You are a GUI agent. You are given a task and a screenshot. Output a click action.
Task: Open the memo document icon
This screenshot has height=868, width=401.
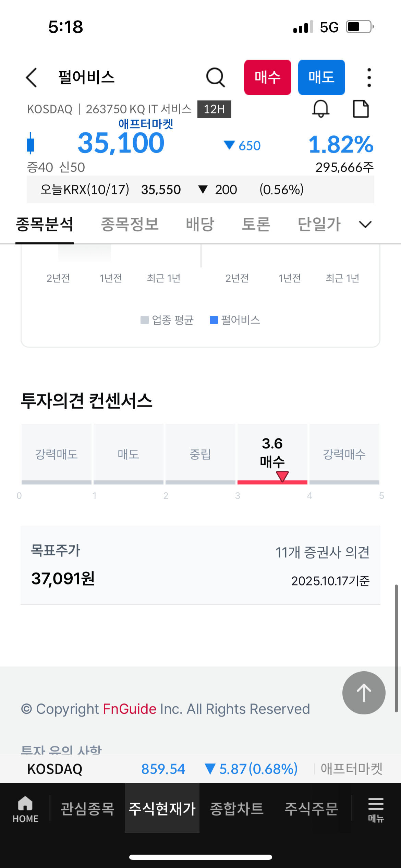pyautogui.click(x=361, y=109)
